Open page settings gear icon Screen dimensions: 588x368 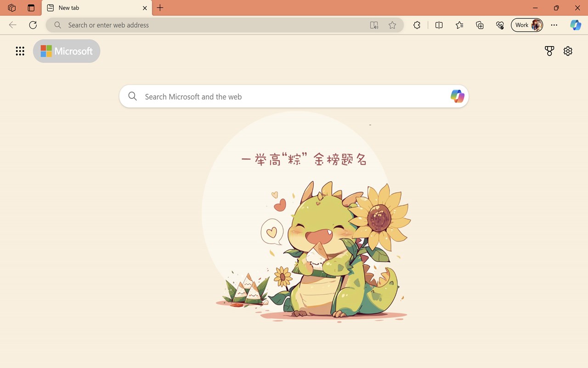(x=568, y=51)
